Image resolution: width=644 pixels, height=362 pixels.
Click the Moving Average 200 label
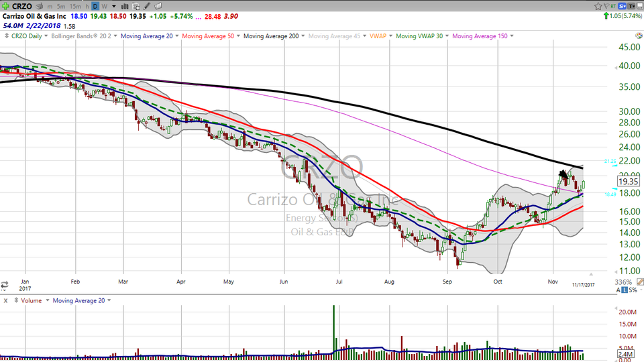pyautogui.click(x=271, y=36)
